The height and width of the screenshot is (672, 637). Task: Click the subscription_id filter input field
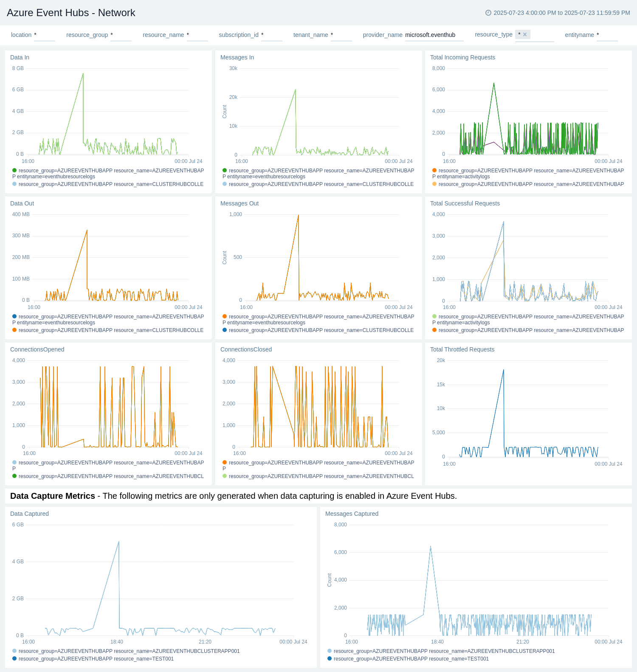coord(272,35)
